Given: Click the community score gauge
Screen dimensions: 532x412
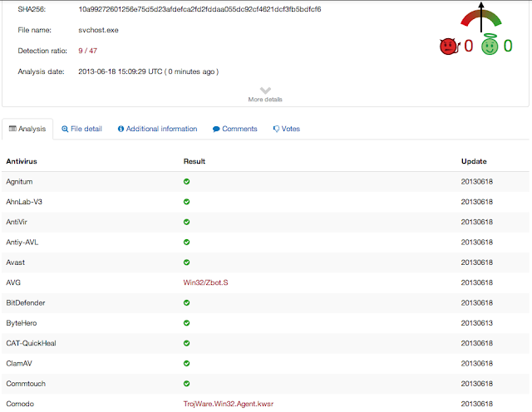Looking at the screenshot, I should coord(481,17).
